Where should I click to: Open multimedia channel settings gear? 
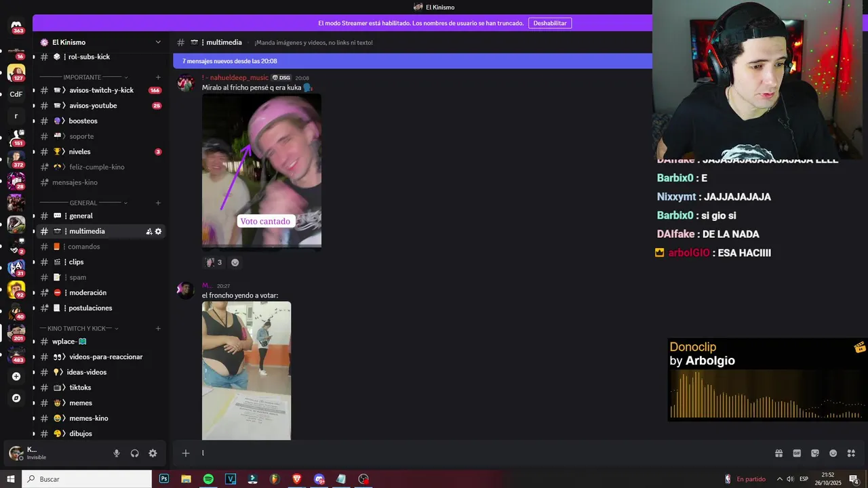point(159,231)
